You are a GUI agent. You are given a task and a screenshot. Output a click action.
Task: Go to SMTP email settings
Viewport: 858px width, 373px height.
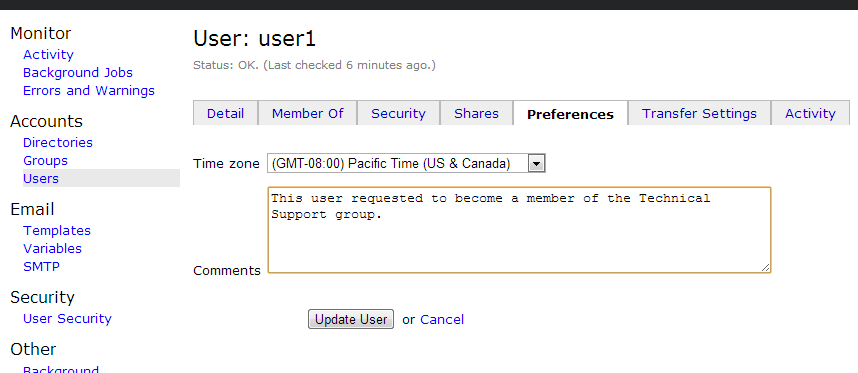point(42,267)
